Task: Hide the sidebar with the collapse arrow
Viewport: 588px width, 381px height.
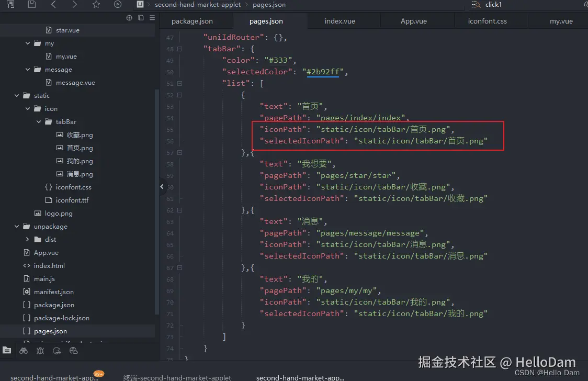Action: tap(162, 186)
